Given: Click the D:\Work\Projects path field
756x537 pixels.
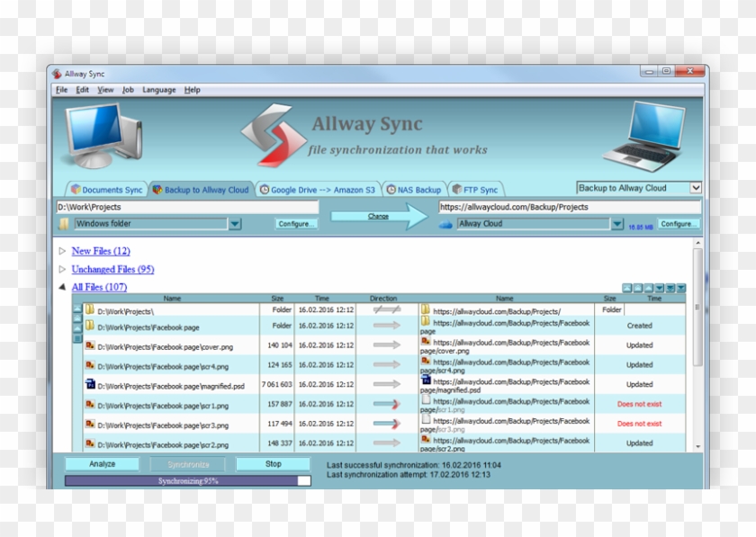Looking at the screenshot, I should click(187, 207).
